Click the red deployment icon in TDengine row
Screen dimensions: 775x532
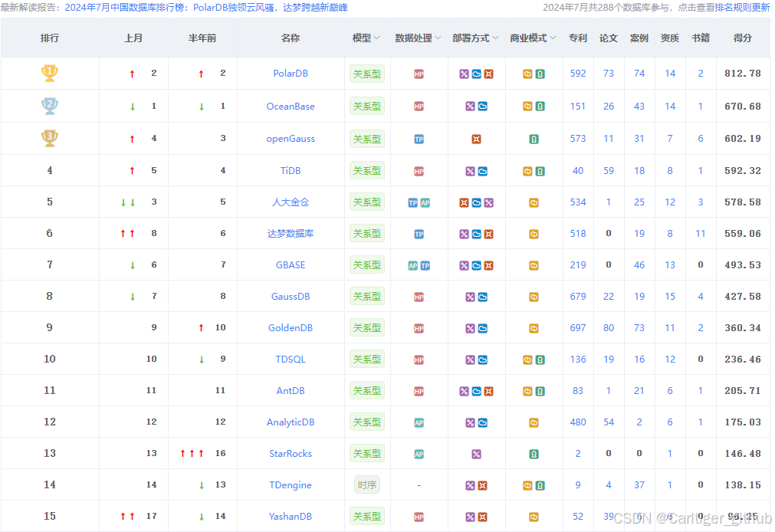482,486
